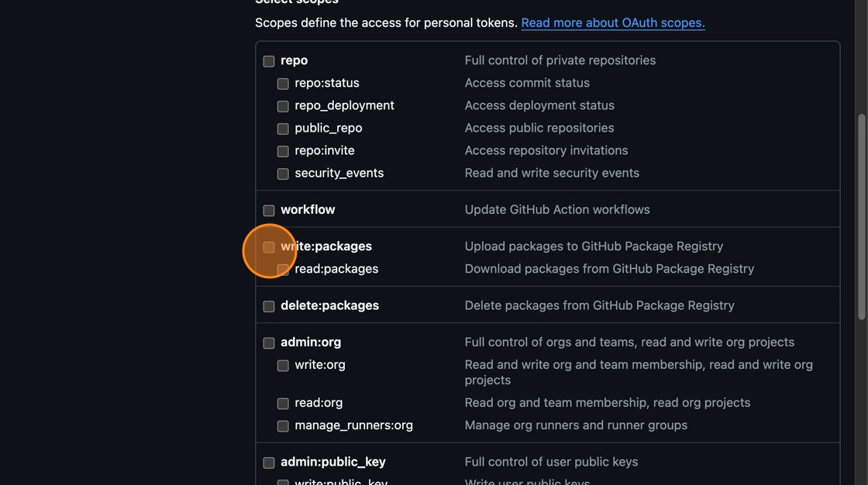
Task: Select the admin:org scope checkbox
Action: 269,343
